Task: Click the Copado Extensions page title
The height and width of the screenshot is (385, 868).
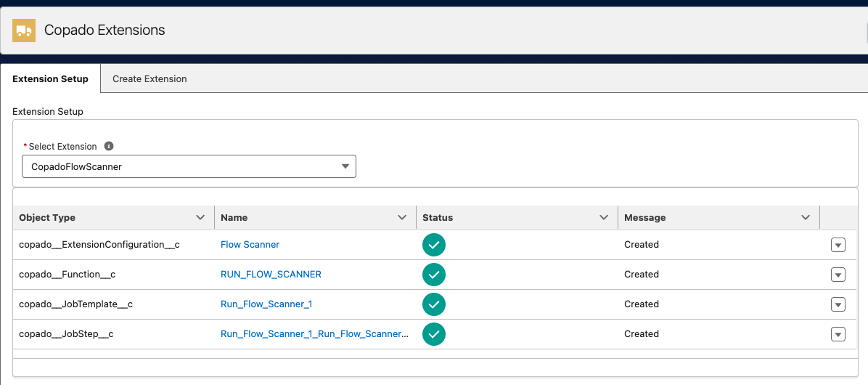Action: (x=105, y=30)
